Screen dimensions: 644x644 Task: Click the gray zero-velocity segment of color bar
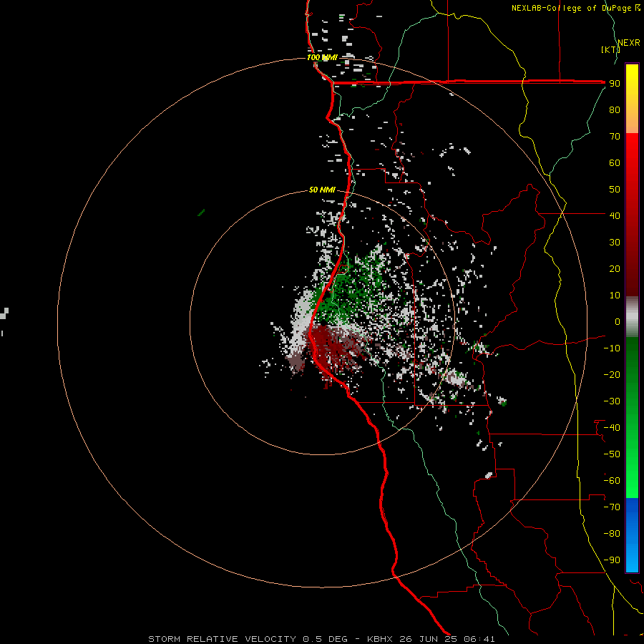point(632,317)
